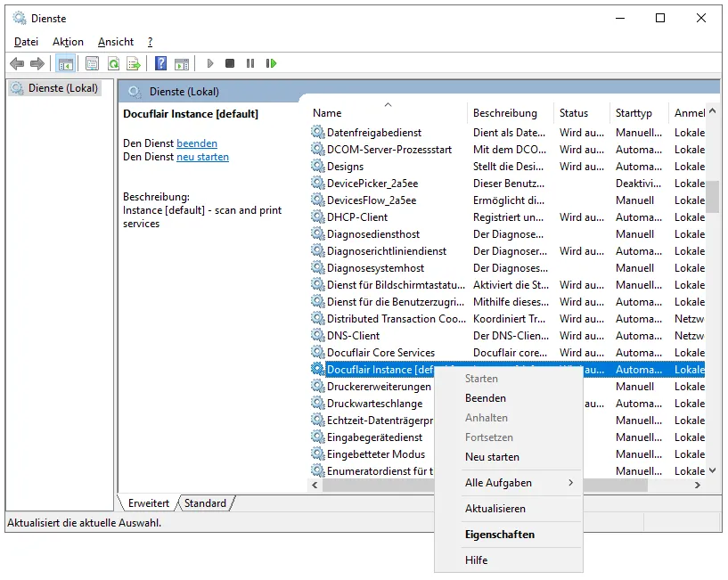
Task: Click the 'beenden' link to stop service
Action: [x=197, y=143]
